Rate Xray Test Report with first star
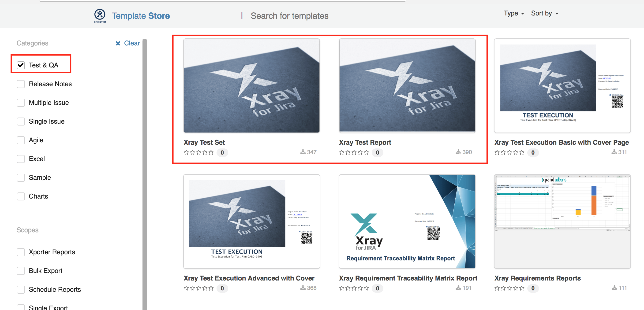 point(342,152)
